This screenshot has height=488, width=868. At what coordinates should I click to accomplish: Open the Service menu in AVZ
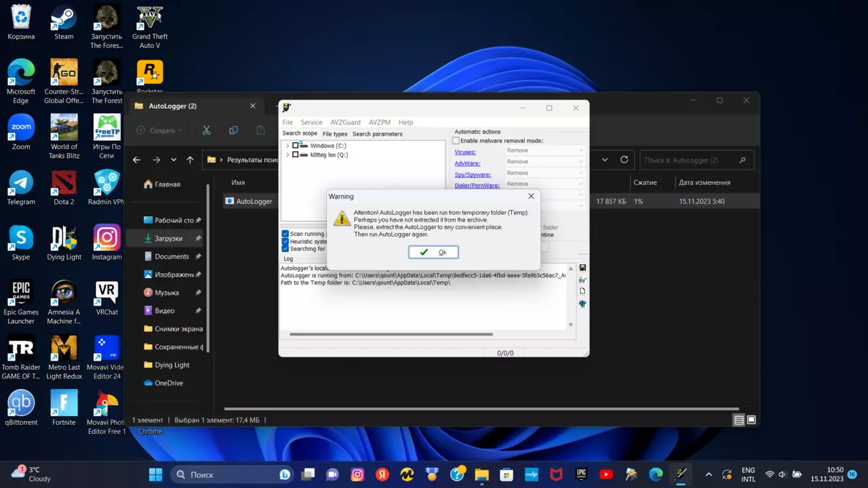point(311,122)
